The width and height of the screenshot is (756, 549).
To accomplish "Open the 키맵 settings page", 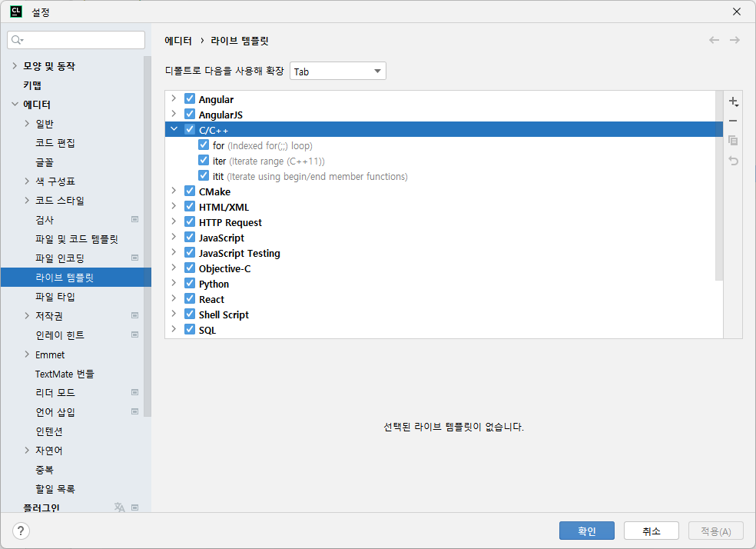I will click(x=32, y=85).
